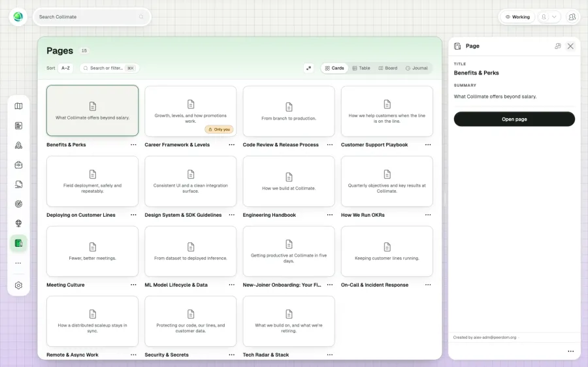Open the globe network sidebar icon
This screenshot has width=588, height=367.
[18, 223]
